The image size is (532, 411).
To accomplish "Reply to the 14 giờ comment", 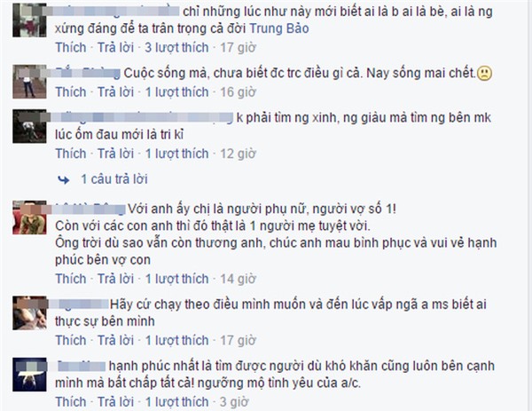I will click(x=115, y=279).
